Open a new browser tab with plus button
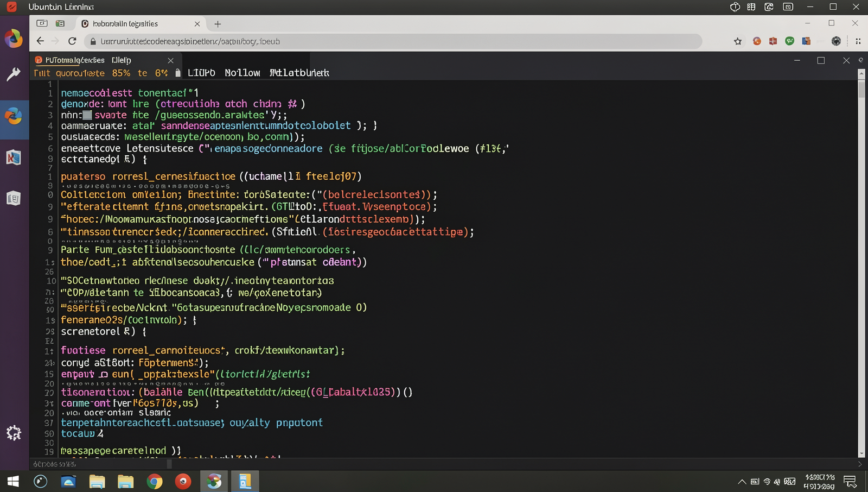Viewport: 868px width, 492px height. pos(218,24)
